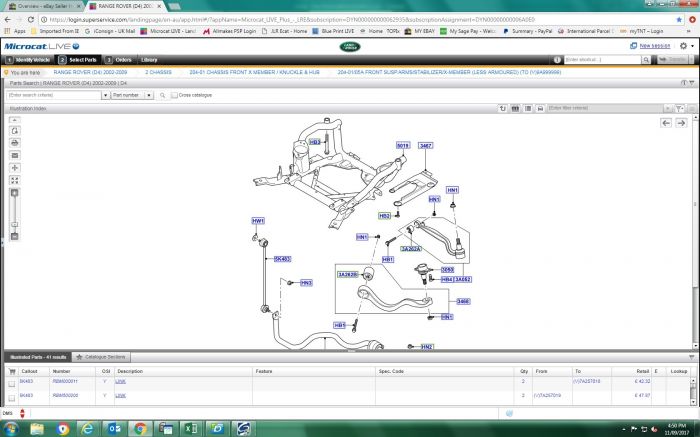
Task: Click the print illustration icon
Action: (15, 143)
